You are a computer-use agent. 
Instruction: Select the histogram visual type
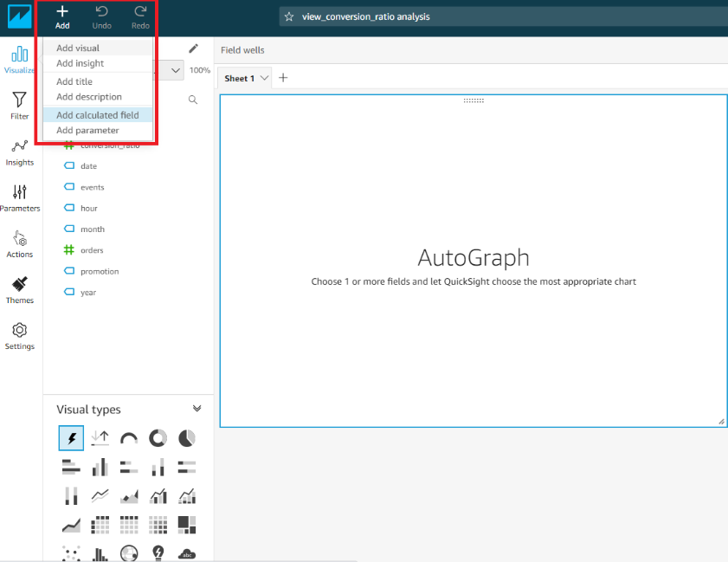(100, 553)
